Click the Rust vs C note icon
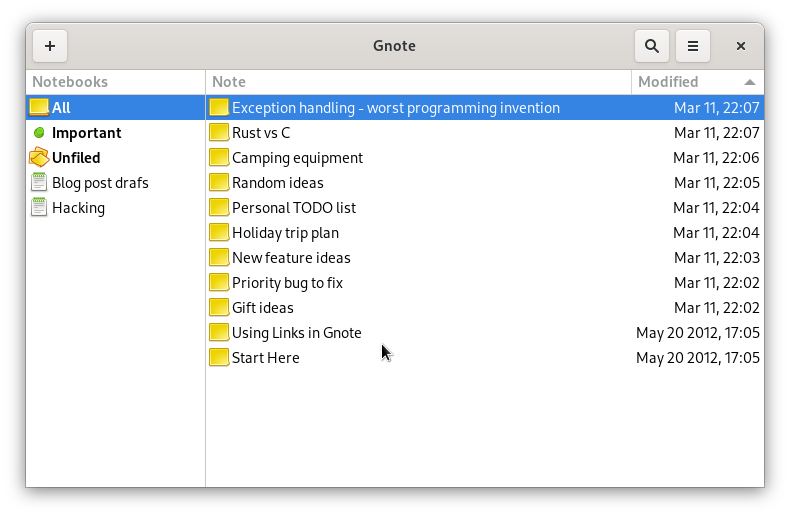Screen dimensions: 790x516 219,133
